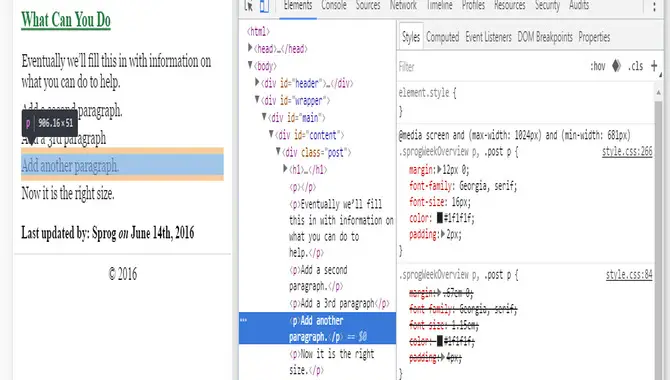Open the Resources tab
670x380 pixels.
click(510, 6)
